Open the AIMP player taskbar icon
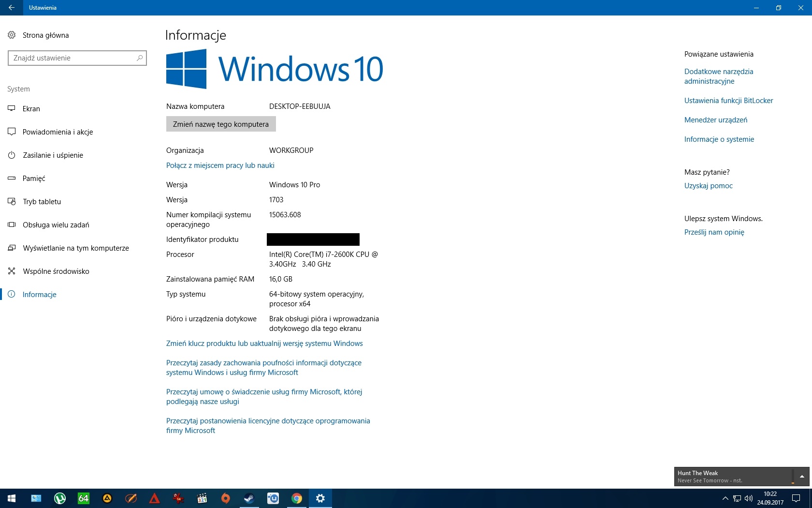This screenshot has height=508, width=812. click(x=107, y=498)
